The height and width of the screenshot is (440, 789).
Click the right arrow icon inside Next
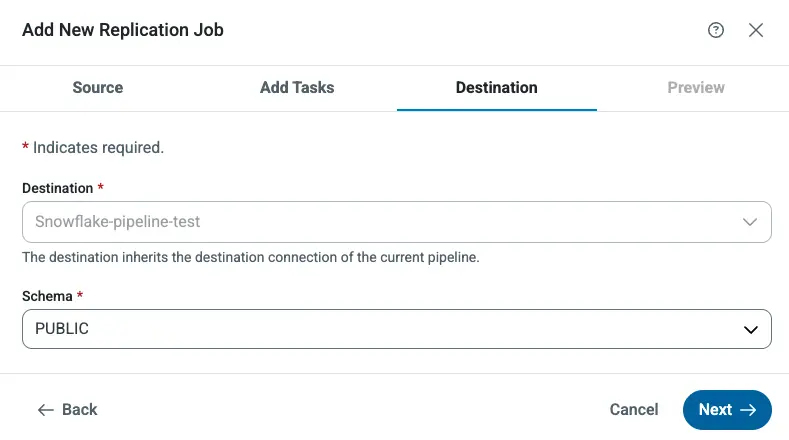[x=748, y=409]
